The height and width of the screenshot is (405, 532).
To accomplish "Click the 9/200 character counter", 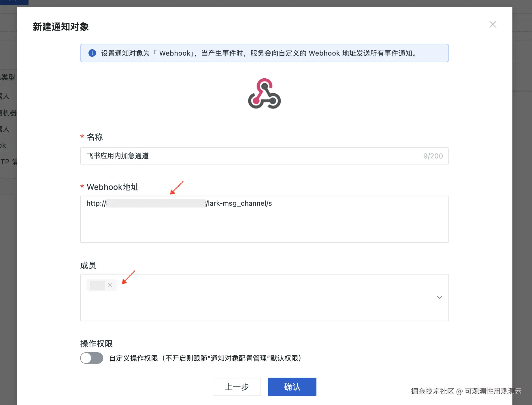I will (x=433, y=156).
